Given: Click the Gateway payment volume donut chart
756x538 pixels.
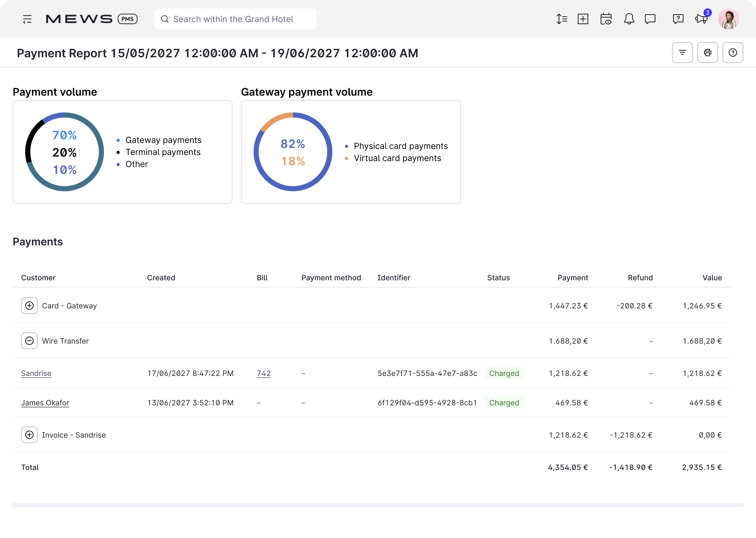Looking at the screenshot, I should (293, 152).
